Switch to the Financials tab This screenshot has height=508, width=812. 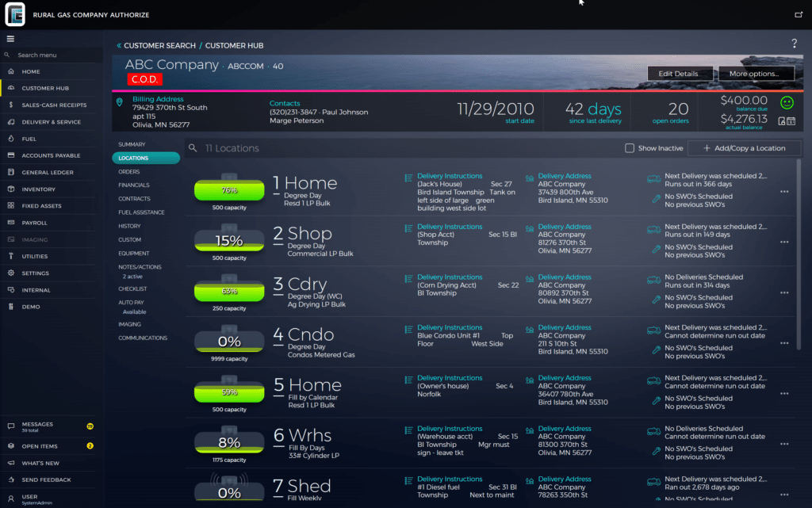point(134,185)
